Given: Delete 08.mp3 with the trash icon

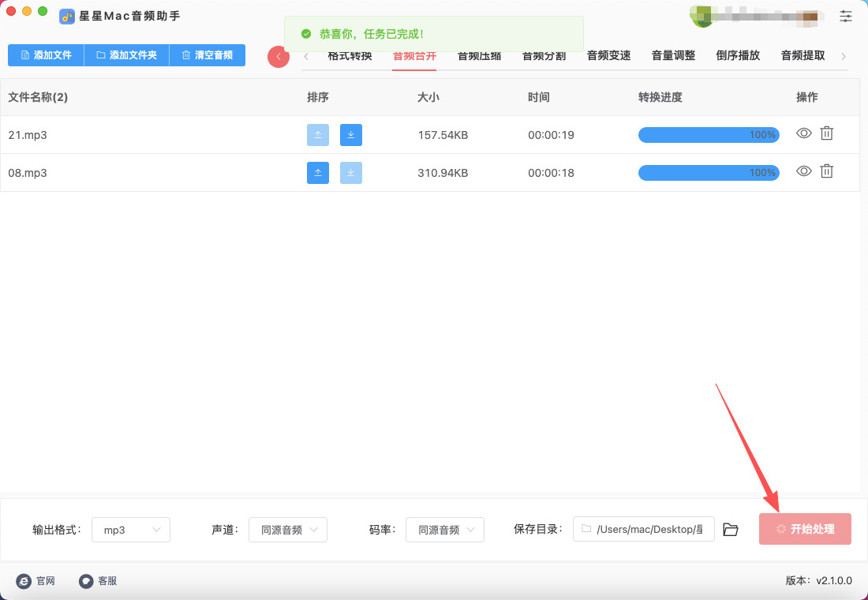Looking at the screenshot, I should (x=826, y=171).
